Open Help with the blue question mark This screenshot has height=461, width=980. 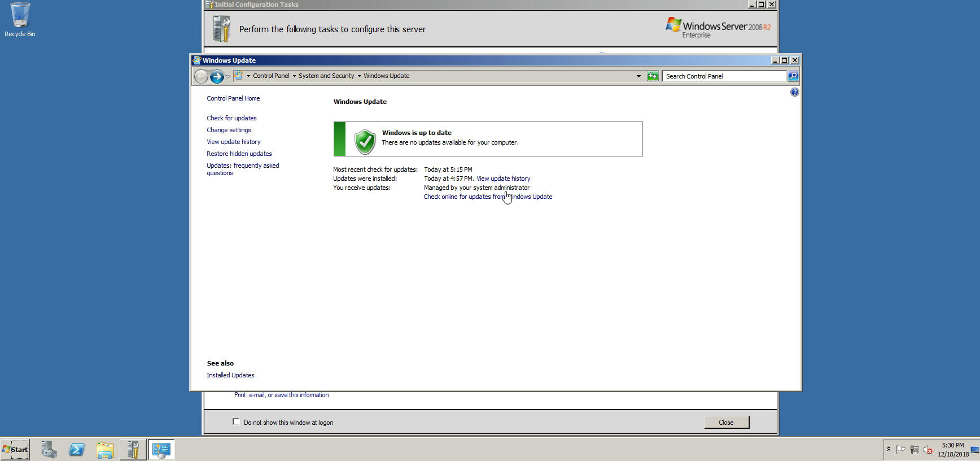(794, 92)
